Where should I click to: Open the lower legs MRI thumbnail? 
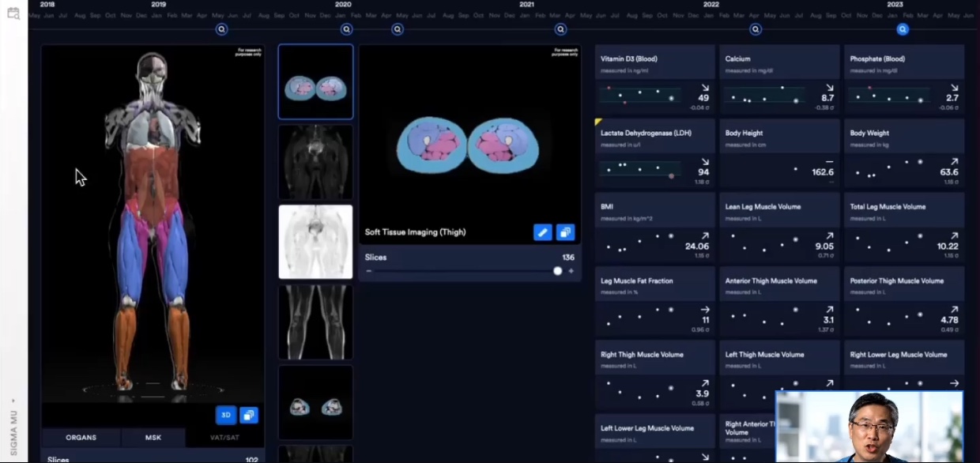point(315,322)
